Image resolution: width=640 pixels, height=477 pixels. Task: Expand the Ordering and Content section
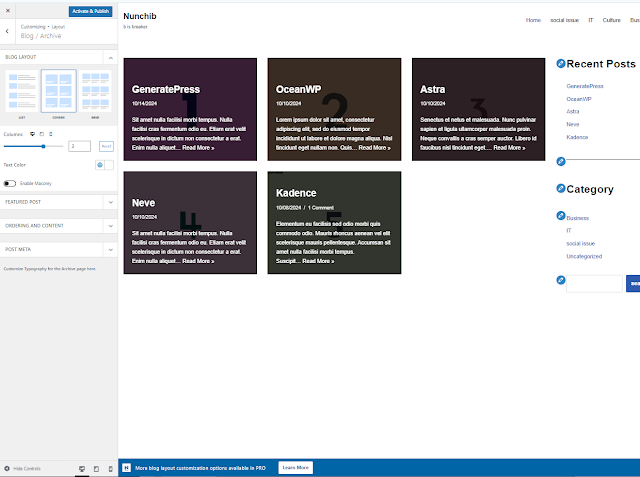[59, 226]
